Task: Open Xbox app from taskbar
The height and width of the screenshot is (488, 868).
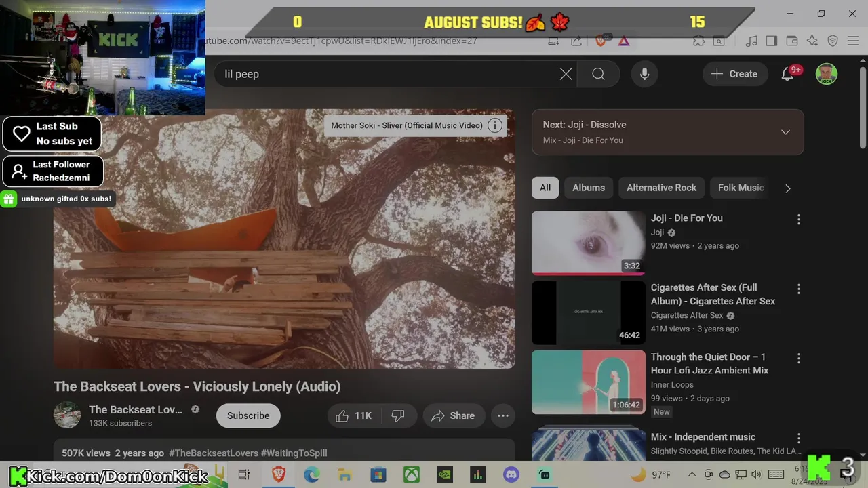Action: tap(412, 474)
